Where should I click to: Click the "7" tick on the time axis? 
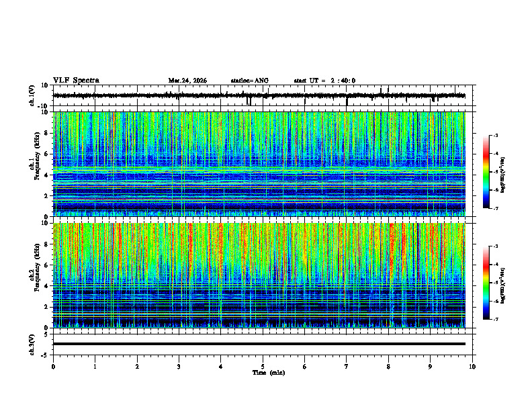(347, 367)
